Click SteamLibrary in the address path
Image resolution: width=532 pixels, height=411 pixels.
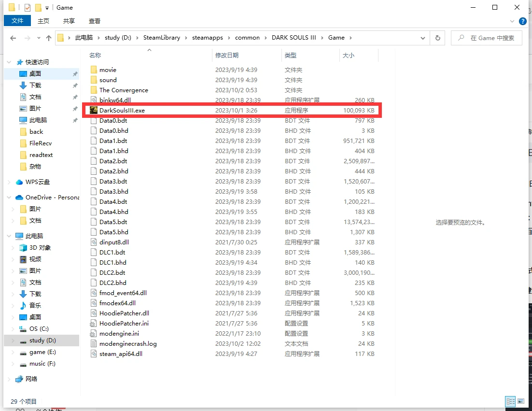(162, 38)
